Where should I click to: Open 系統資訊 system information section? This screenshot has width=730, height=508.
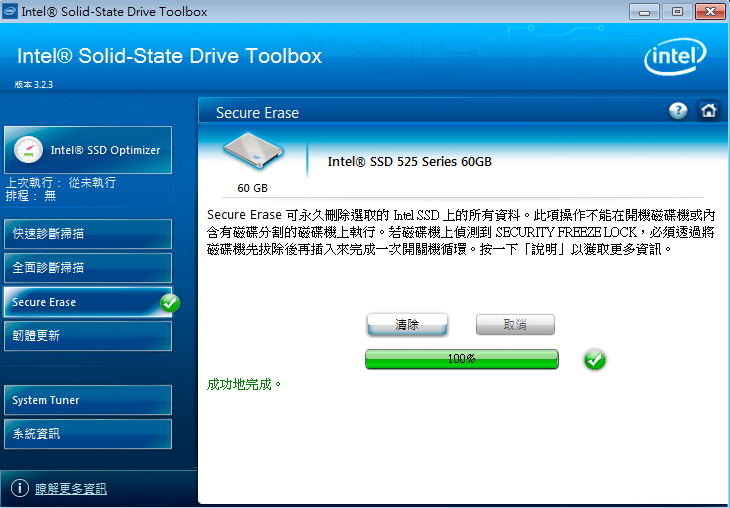[88, 434]
